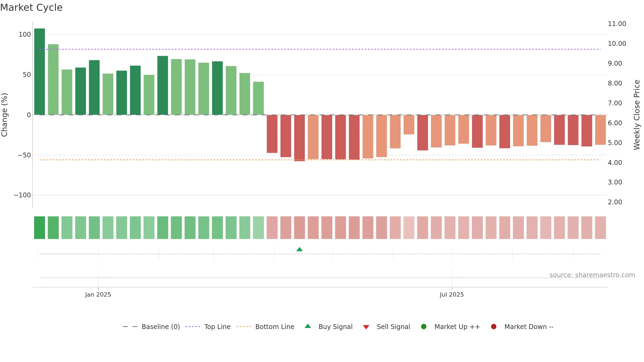This screenshot has width=644, height=362.
Task: Click the 50 tick label on left axis
Action: coord(27,75)
